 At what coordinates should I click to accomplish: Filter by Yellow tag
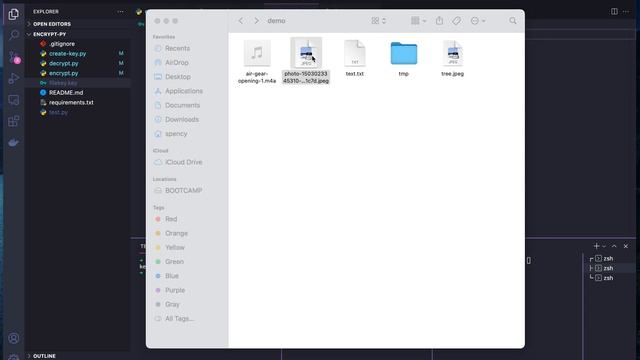click(x=175, y=247)
